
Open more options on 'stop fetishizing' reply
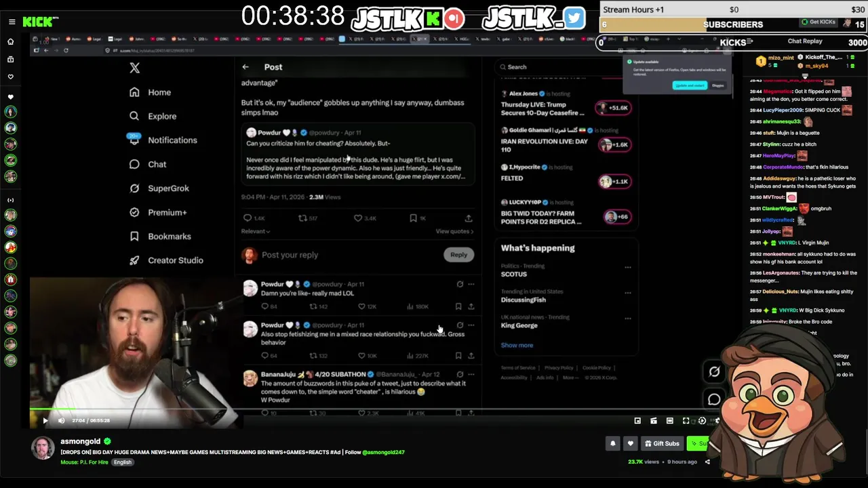point(471,325)
